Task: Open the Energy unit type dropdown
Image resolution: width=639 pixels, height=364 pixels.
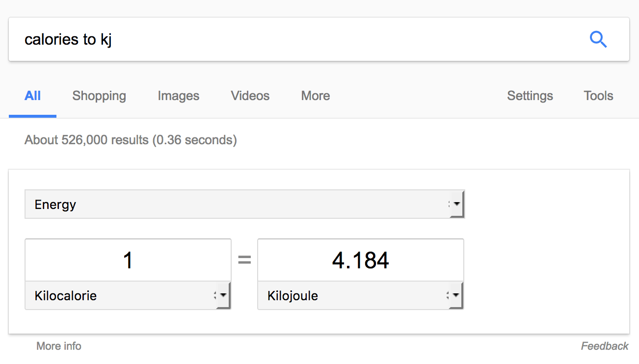Action: [244, 204]
